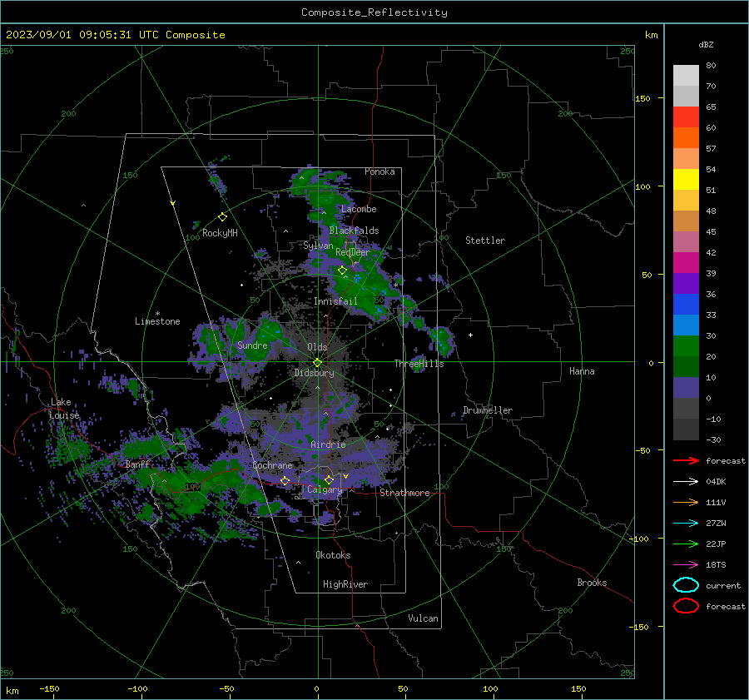
Task: Pick the slate purple 10 dBZ swatch
Action: coord(686,387)
